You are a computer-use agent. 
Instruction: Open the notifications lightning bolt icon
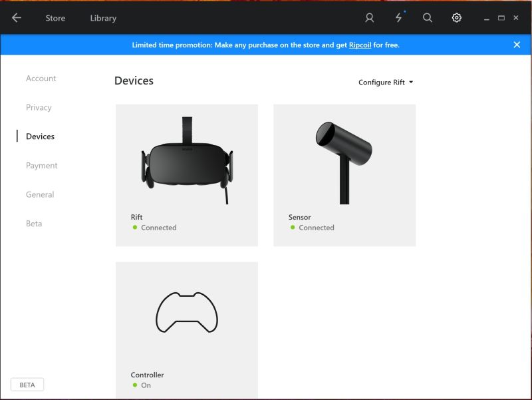coord(398,18)
